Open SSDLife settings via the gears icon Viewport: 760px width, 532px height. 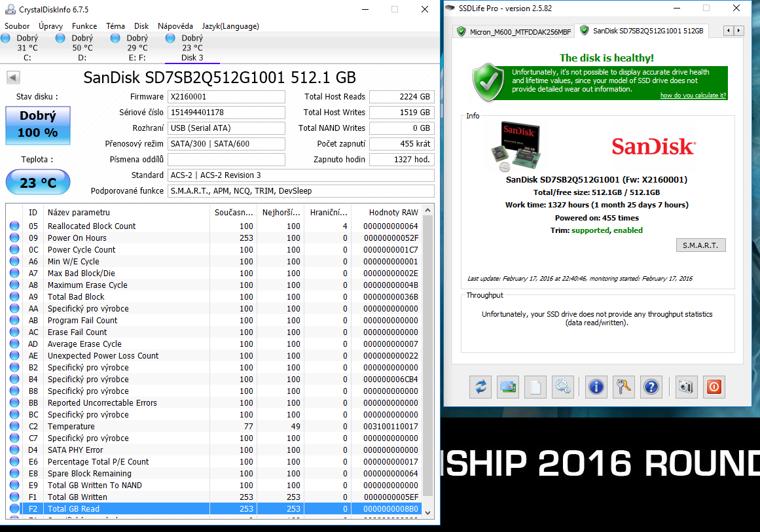coord(563,387)
